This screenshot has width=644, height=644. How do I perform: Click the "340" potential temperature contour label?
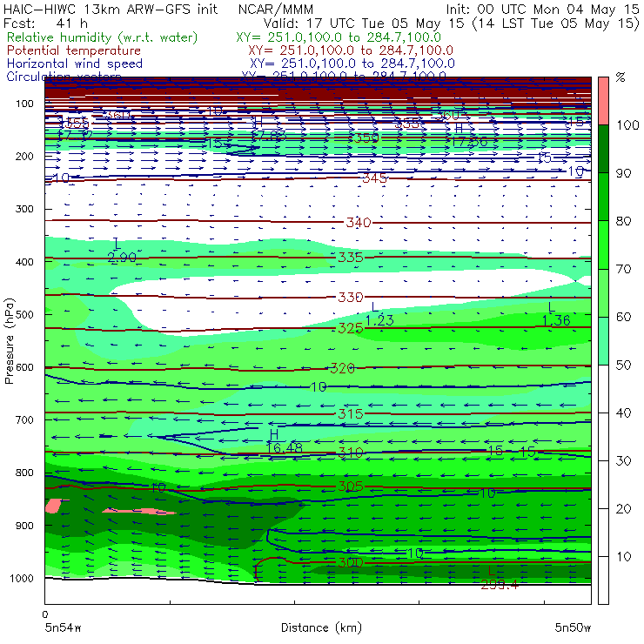tap(359, 223)
